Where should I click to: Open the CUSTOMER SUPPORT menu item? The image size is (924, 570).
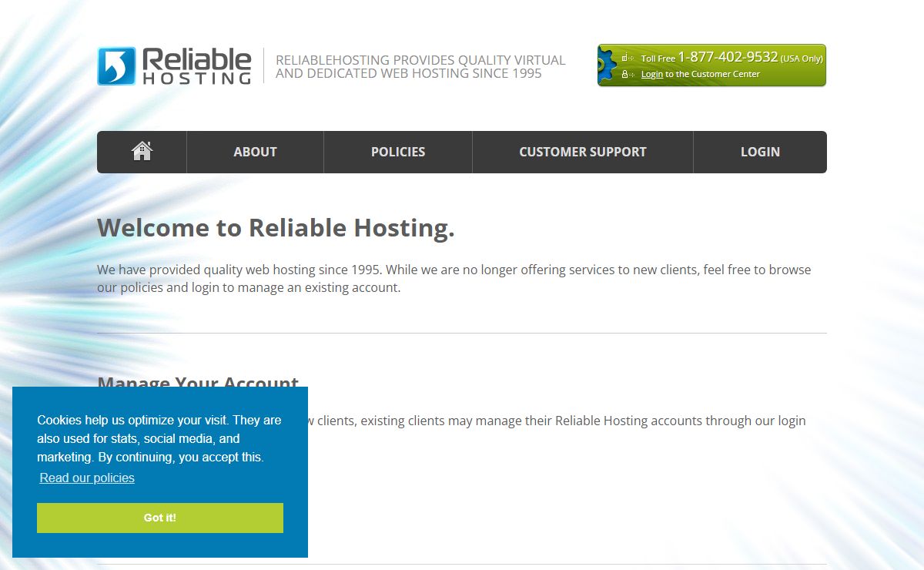pyautogui.click(x=583, y=152)
